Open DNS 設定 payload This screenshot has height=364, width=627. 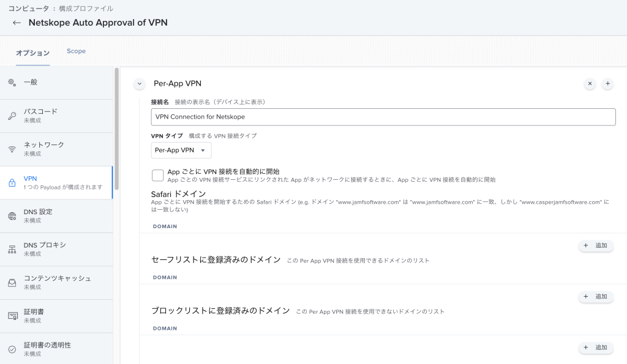tap(56, 216)
